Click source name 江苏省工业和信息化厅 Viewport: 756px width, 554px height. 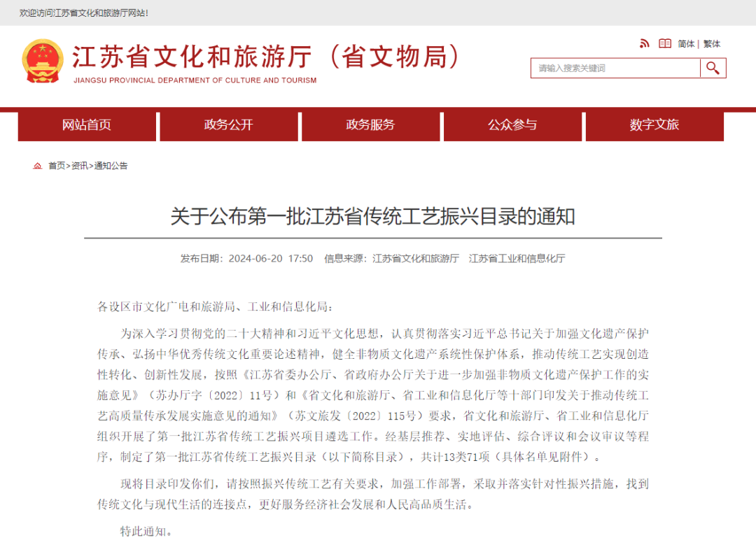517,258
